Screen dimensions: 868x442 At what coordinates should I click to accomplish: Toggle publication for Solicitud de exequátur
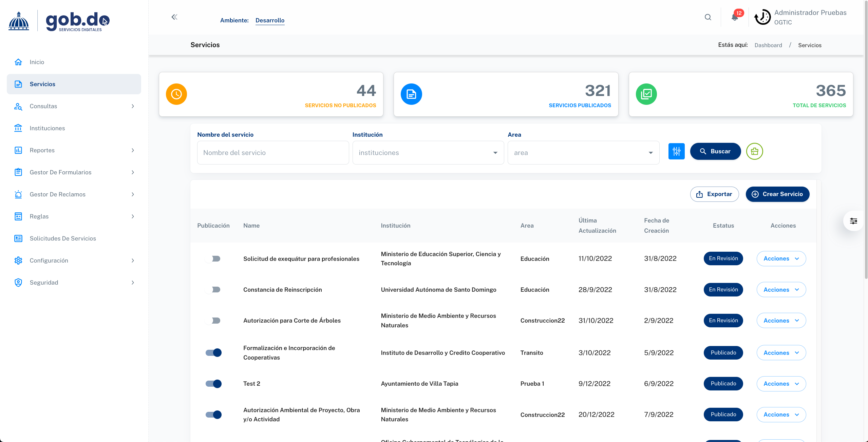[x=213, y=259]
